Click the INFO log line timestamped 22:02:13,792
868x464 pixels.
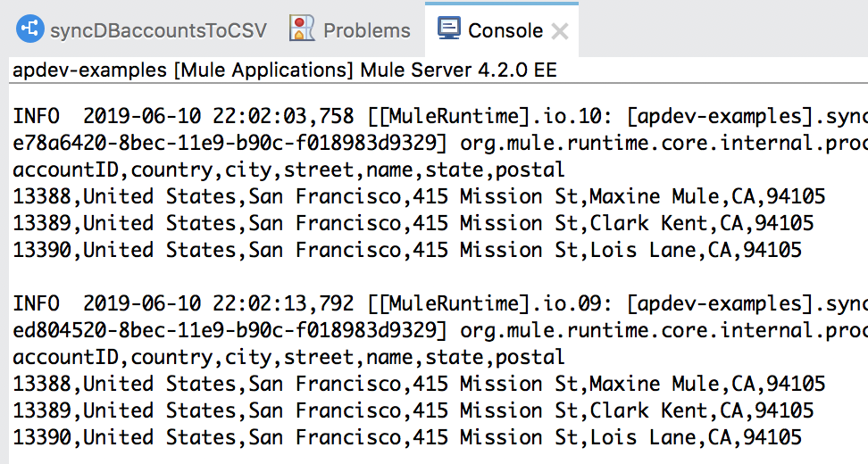point(440,303)
